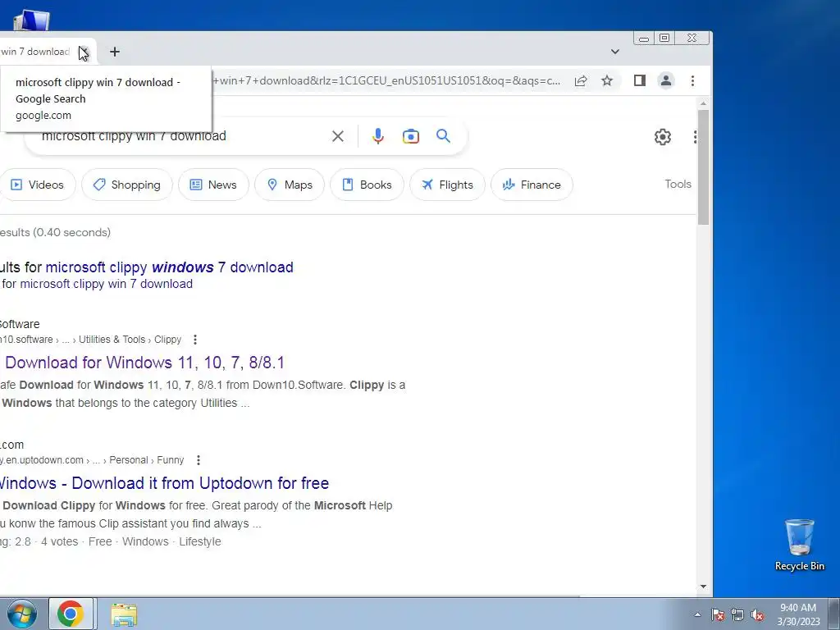
Task: Filter results by Finance
Action: [x=532, y=185]
